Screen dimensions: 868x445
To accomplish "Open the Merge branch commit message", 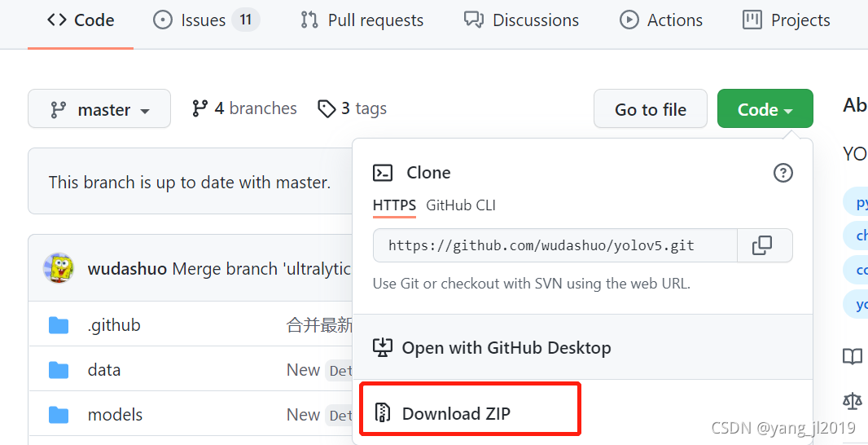I will [x=262, y=269].
